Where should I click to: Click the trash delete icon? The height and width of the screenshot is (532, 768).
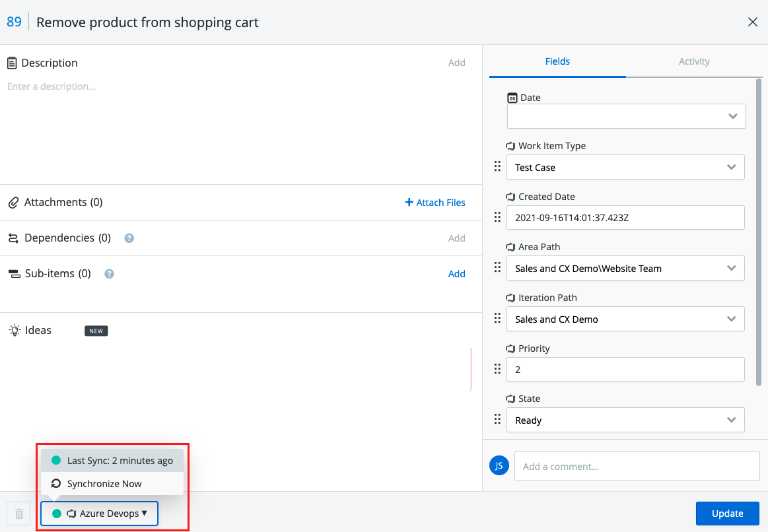point(19,514)
